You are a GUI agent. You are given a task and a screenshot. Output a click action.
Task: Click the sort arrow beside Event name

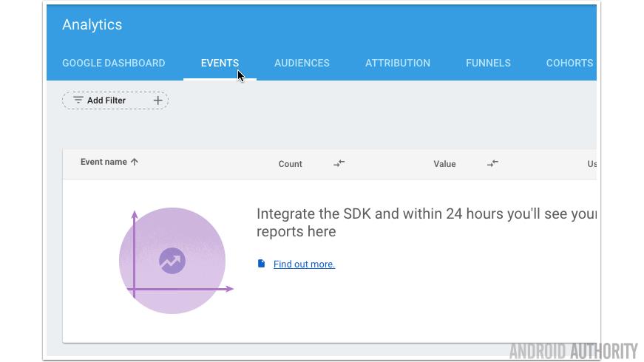pos(135,162)
